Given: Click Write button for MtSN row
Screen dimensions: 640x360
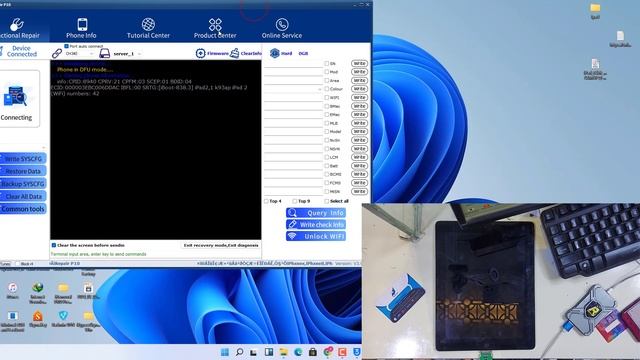Looking at the screenshot, I should [359, 191].
